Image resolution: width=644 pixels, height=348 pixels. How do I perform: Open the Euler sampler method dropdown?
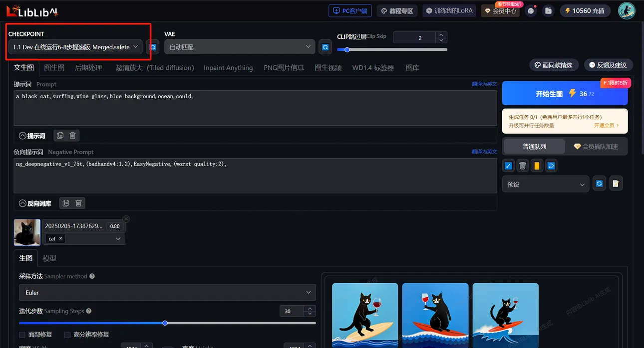coord(167,293)
